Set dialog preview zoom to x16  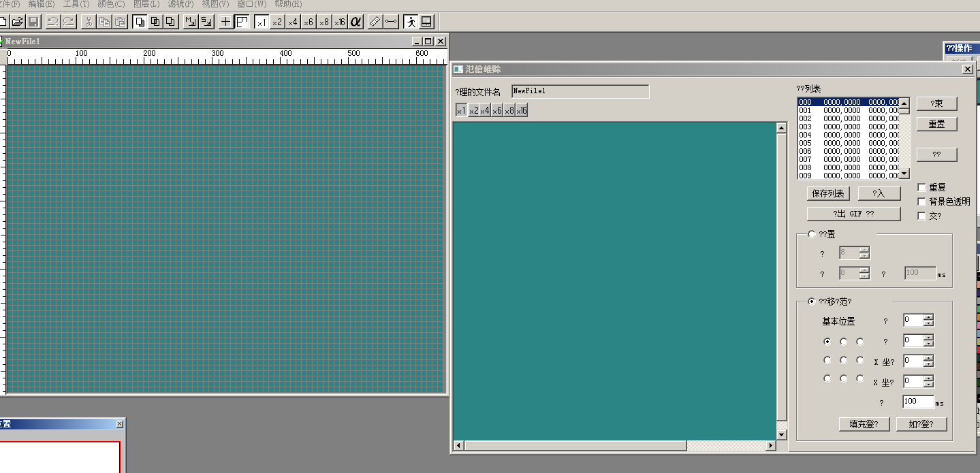click(522, 111)
